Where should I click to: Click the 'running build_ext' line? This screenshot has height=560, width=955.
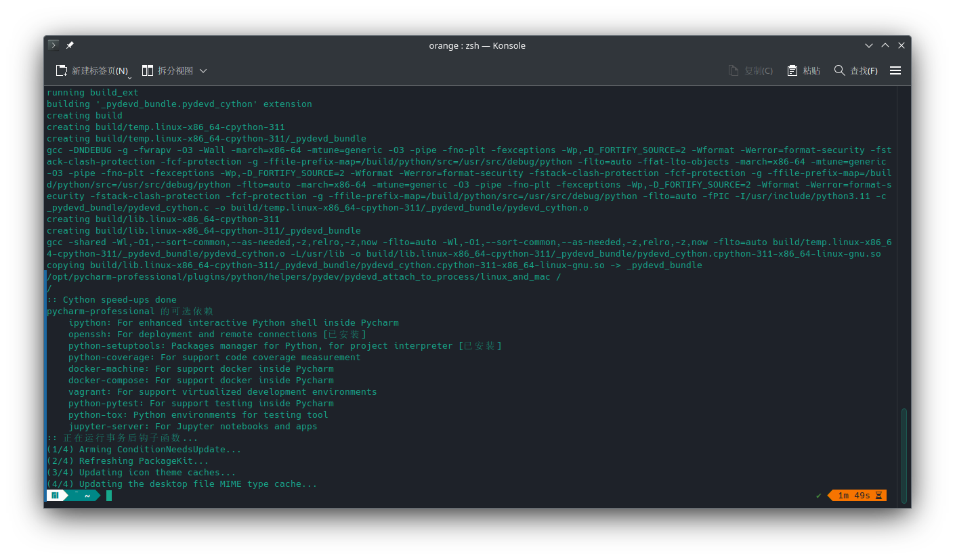(93, 93)
